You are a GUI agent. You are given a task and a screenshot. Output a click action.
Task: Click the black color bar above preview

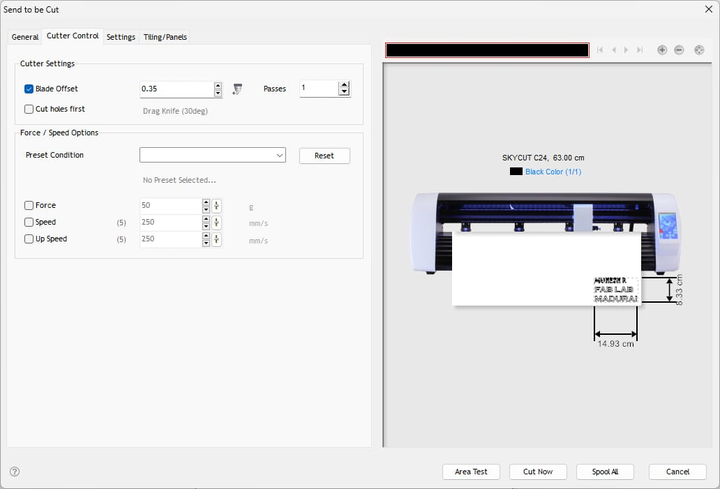[487, 50]
